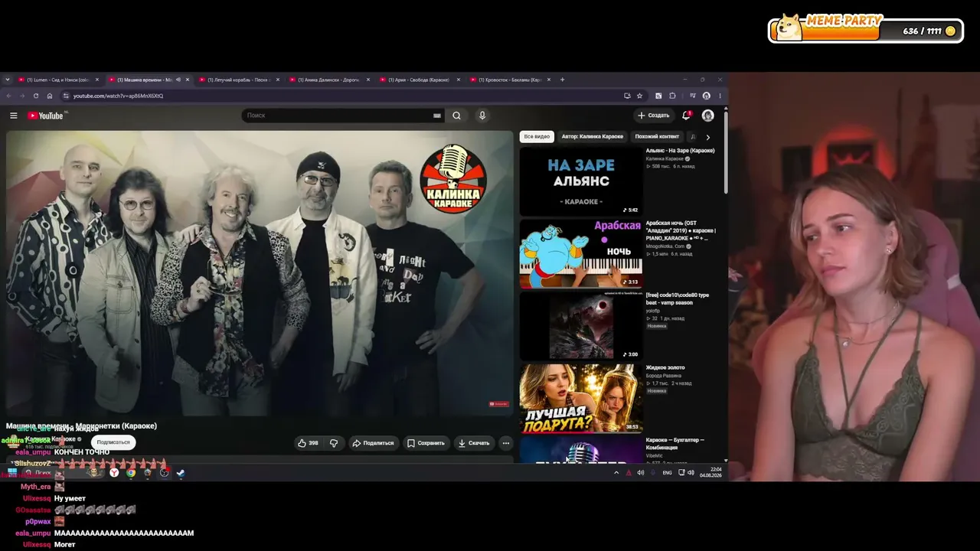Reload the YouTube page
This screenshot has height=551, width=980.
(37, 96)
